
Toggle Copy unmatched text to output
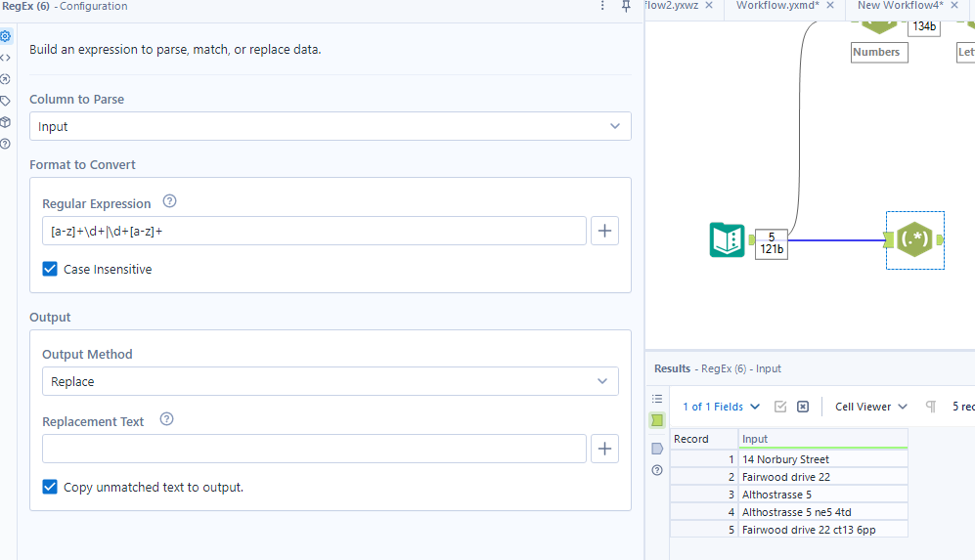50,487
